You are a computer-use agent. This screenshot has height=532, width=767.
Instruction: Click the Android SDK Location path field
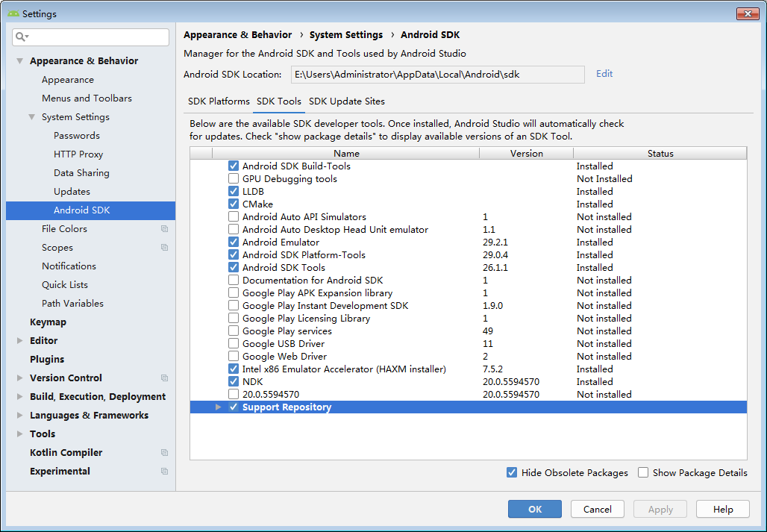click(438, 75)
